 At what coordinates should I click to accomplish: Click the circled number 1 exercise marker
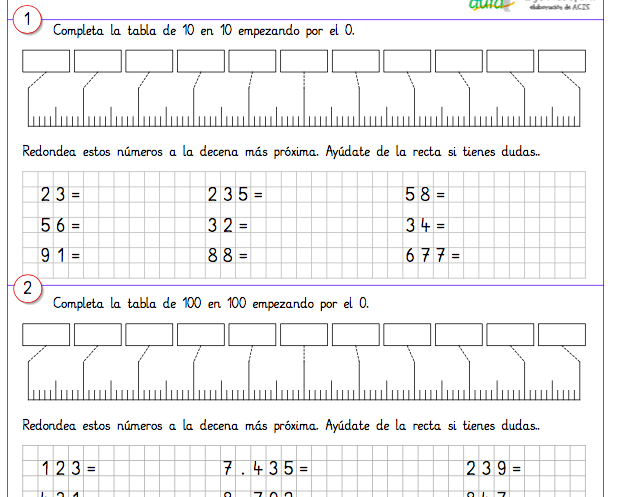28,20
